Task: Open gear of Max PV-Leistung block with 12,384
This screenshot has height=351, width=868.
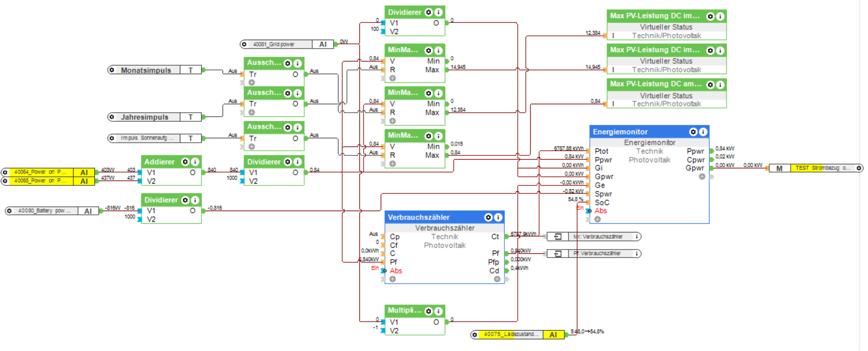Action: (711, 17)
